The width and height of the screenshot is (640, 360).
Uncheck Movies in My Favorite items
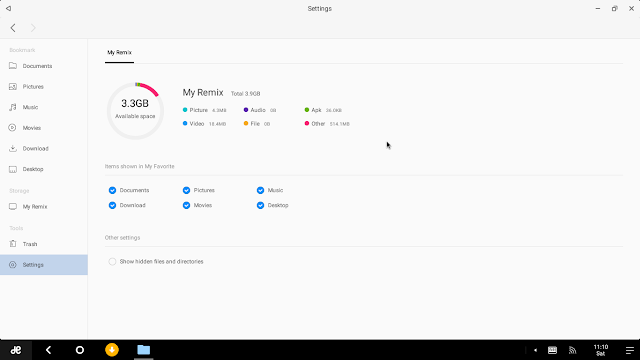click(x=187, y=205)
